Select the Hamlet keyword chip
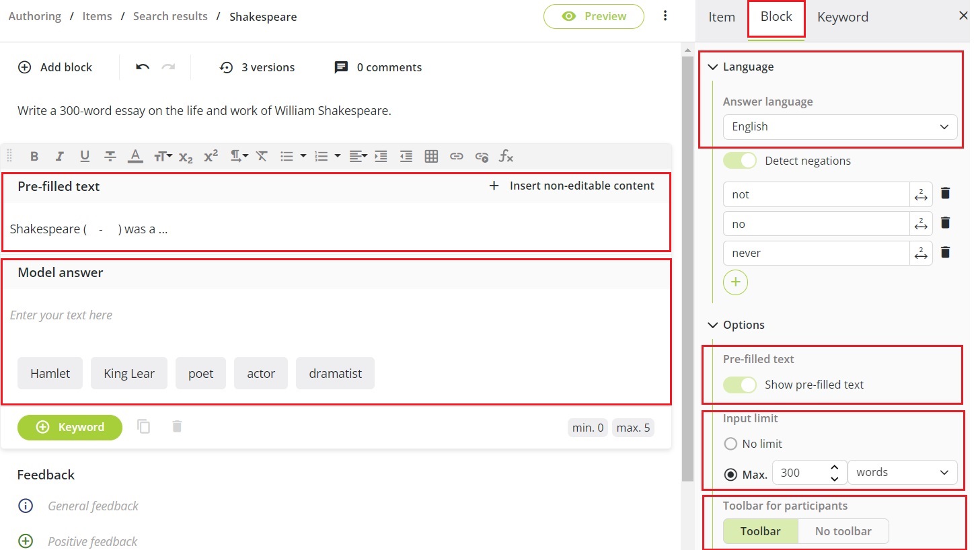This screenshot has width=980, height=550. (x=50, y=373)
